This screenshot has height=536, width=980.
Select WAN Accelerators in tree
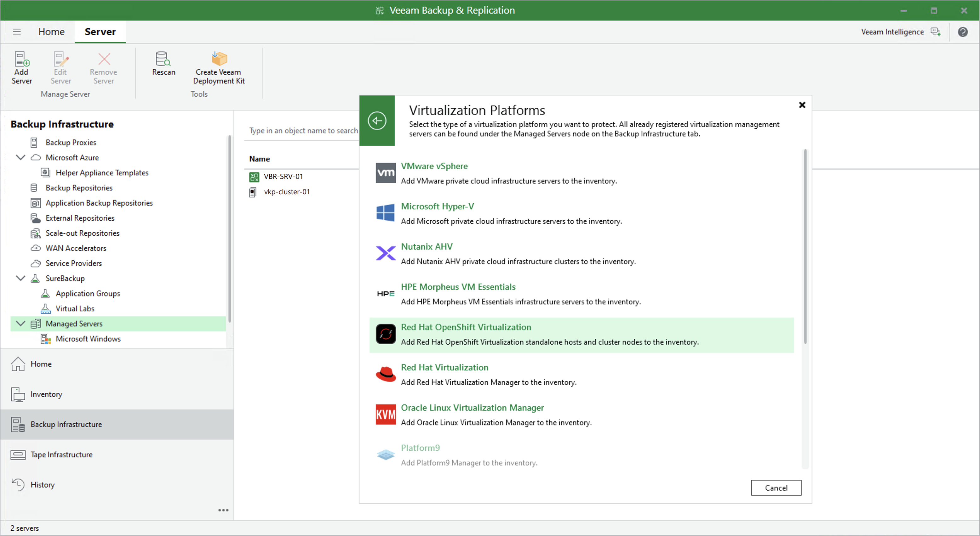(76, 248)
